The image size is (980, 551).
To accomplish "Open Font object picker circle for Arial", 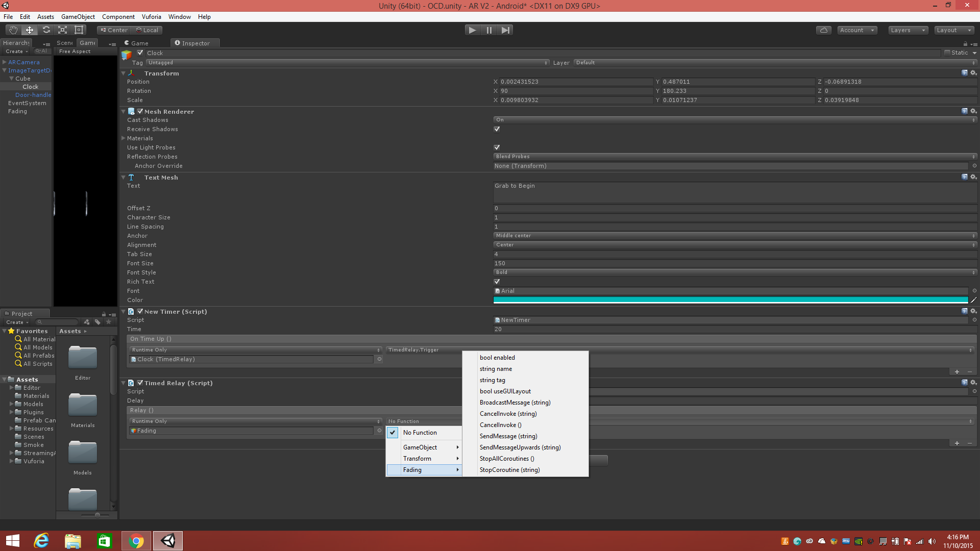I will [974, 291].
